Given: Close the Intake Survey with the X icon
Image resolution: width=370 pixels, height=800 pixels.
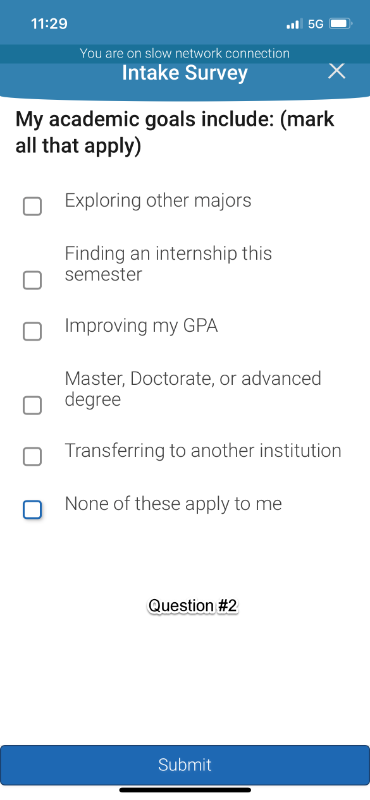Looking at the screenshot, I should pos(336,71).
